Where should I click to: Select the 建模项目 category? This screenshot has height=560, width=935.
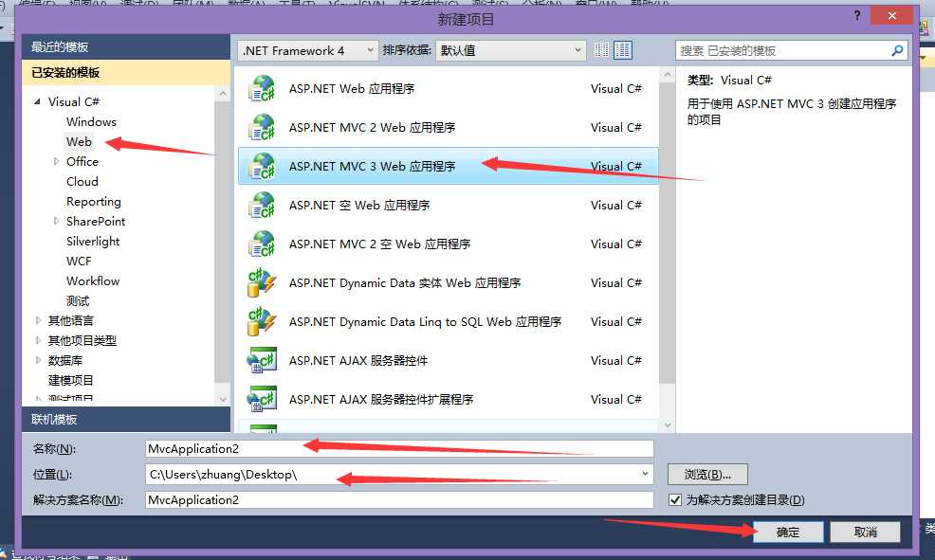pos(70,380)
